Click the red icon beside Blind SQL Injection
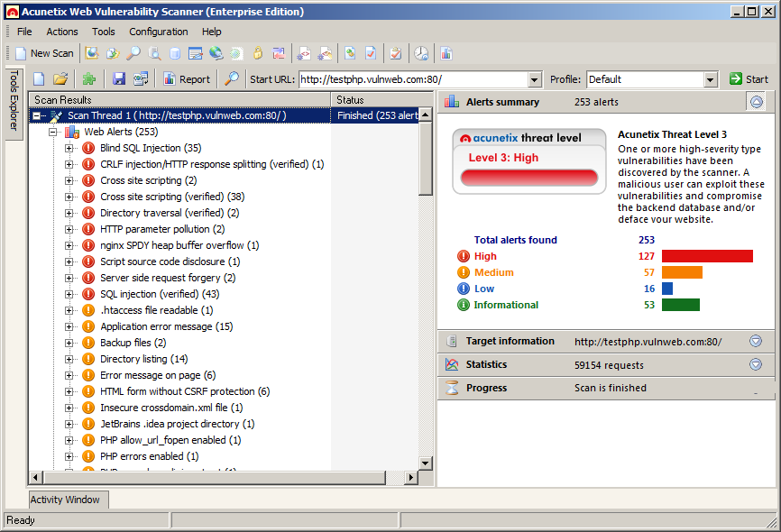The height and width of the screenshot is (532, 781). [88, 148]
